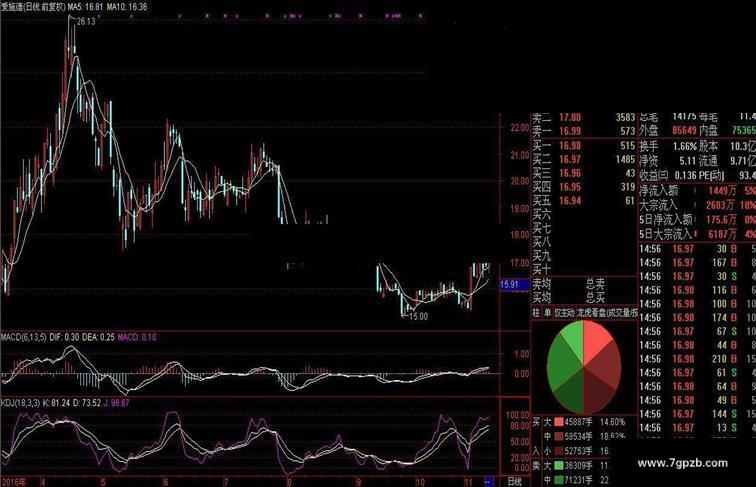Click the 大宗流入 2683万 row

[x=697, y=205]
